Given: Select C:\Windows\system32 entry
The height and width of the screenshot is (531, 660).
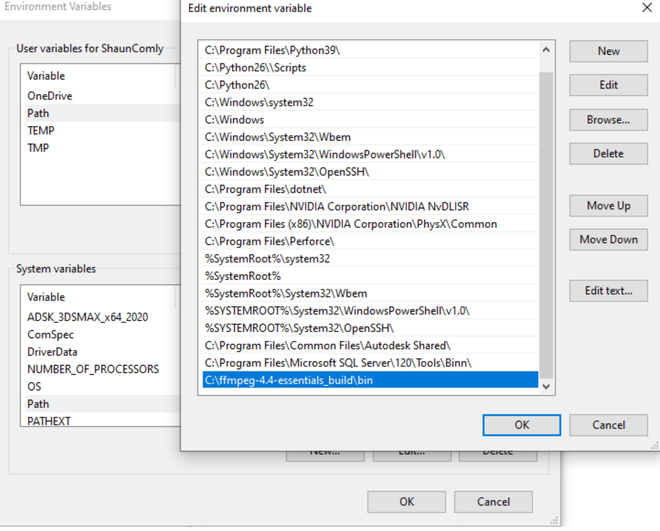Looking at the screenshot, I should coord(370,102).
